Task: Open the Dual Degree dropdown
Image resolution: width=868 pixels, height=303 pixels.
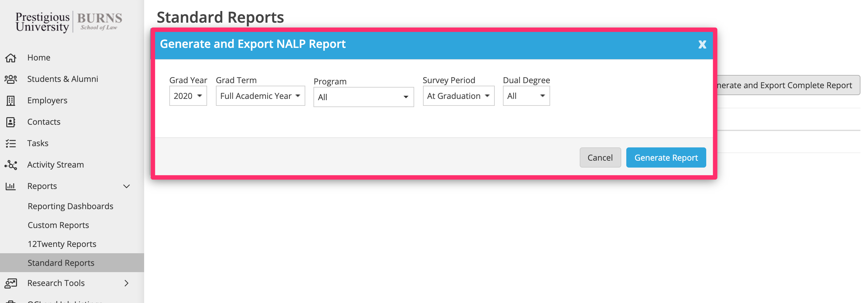Action: point(526,96)
